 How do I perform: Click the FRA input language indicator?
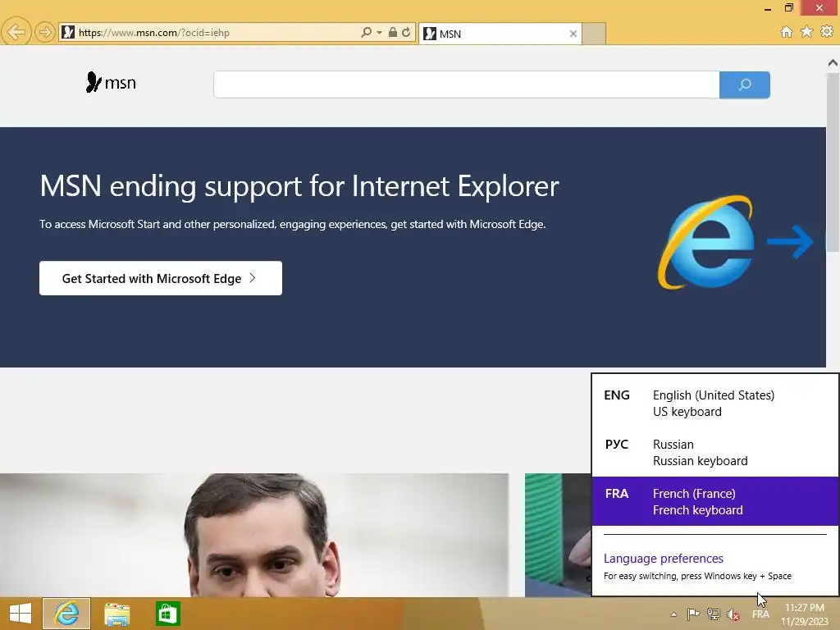tap(760, 614)
